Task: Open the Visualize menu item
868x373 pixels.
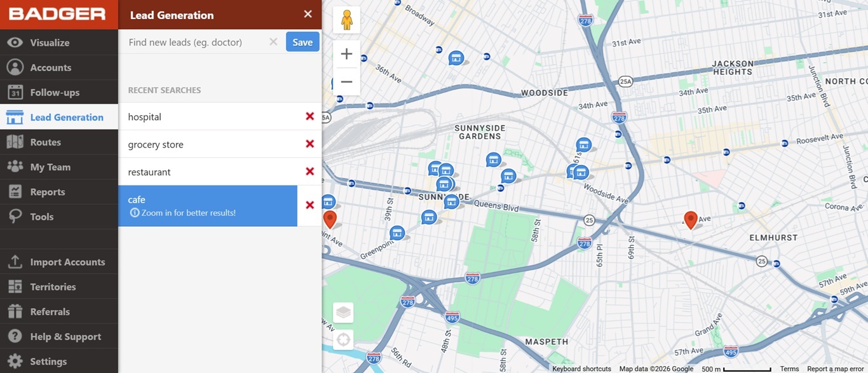Action: click(50, 43)
